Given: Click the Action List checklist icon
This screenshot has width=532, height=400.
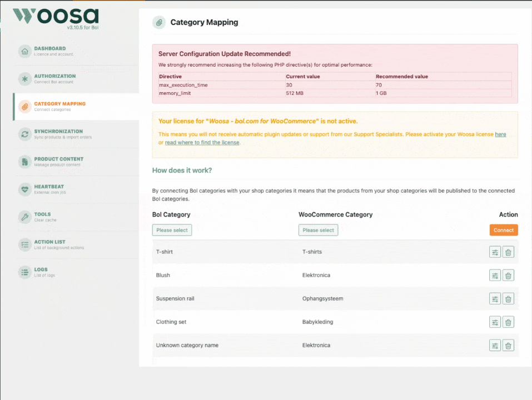Looking at the screenshot, I should point(25,245).
